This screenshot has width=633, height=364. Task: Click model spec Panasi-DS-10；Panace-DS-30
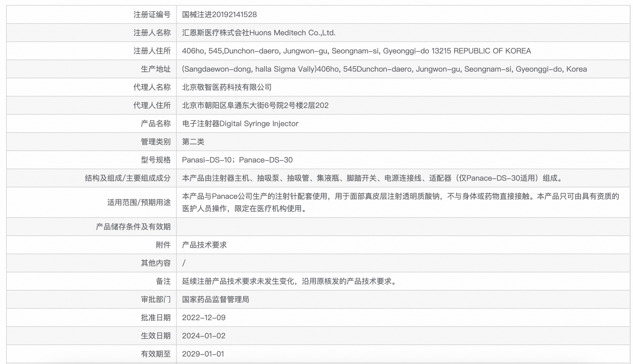tap(237, 160)
